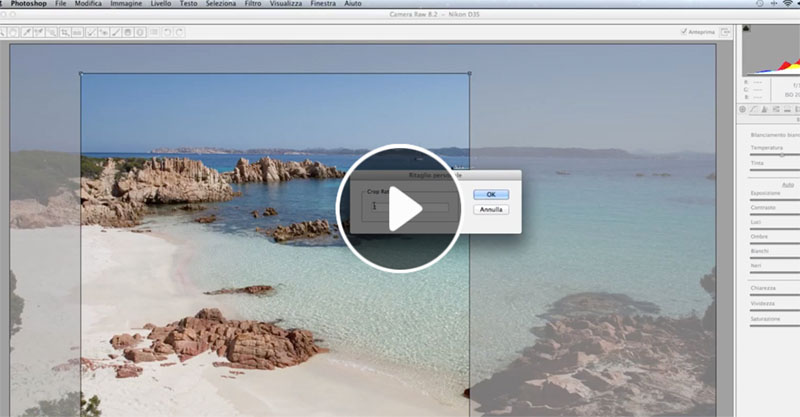Open the Testo menu
Viewport: 800px width, 417px height.
click(188, 4)
